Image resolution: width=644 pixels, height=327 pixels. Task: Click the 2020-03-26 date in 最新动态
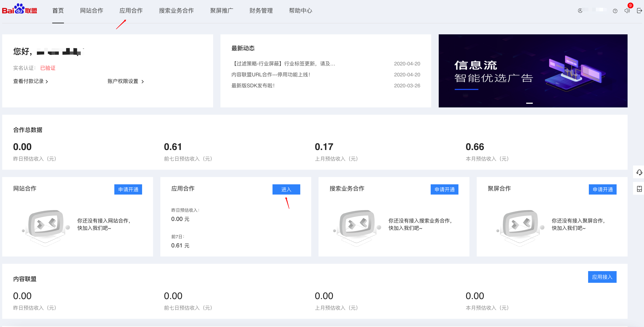(x=407, y=85)
